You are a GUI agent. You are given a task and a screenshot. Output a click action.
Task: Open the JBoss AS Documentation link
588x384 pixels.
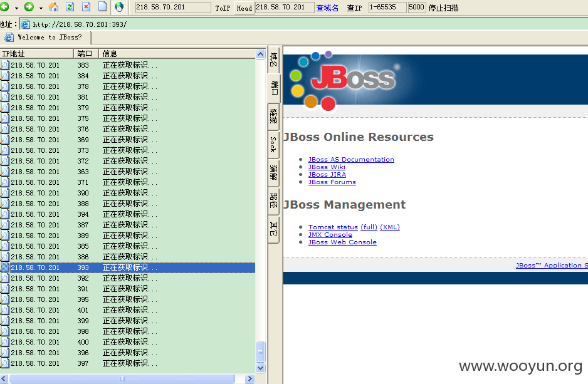pos(351,160)
